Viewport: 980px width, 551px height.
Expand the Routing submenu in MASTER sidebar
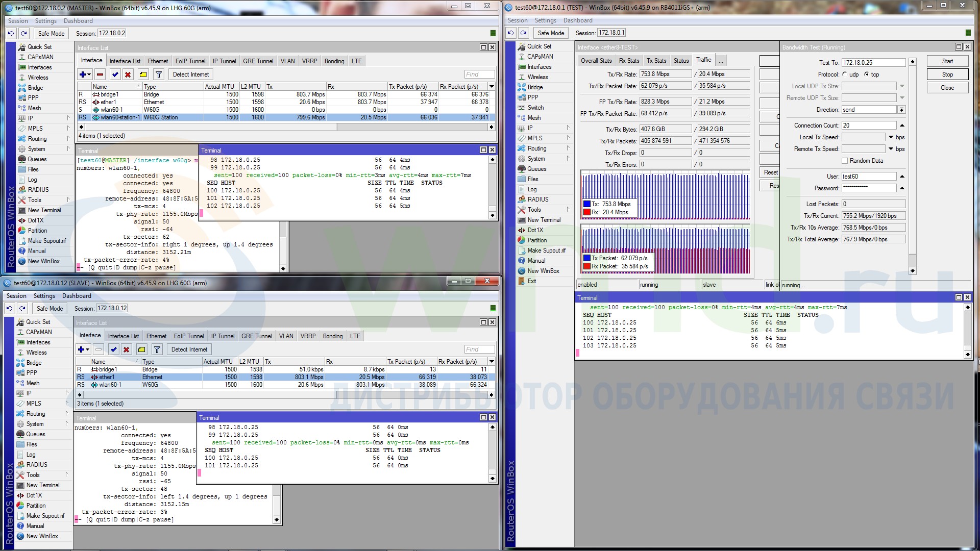68,139
